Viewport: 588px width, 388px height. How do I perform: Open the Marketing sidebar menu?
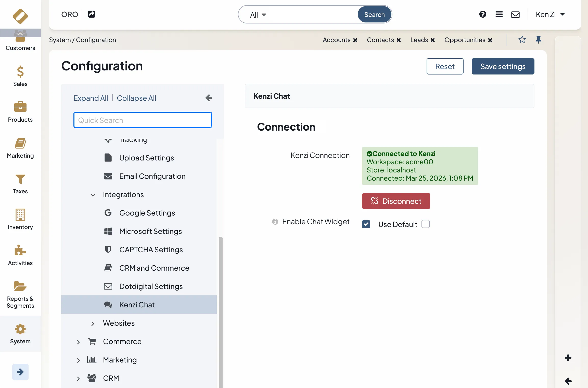[x=20, y=148]
